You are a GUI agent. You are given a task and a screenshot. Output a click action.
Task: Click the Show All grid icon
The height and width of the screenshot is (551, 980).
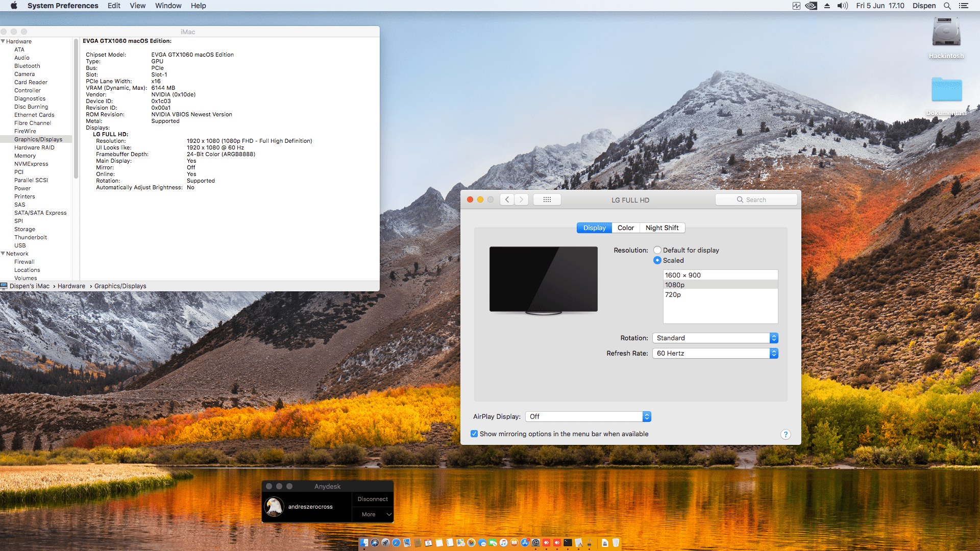tap(547, 199)
